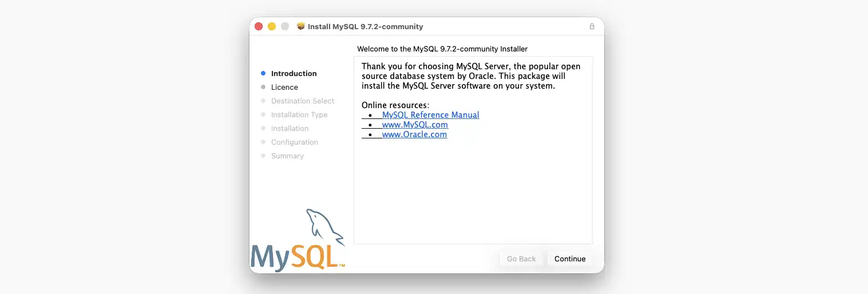The width and height of the screenshot is (868, 294).
Task: Minimize the installer with yellow button
Action: (272, 26)
